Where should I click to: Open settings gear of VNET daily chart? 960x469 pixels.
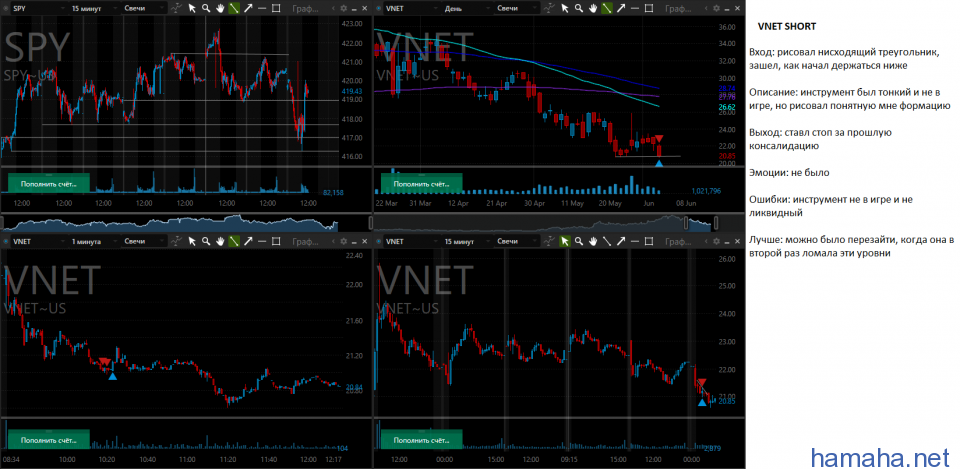pos(716,9)
